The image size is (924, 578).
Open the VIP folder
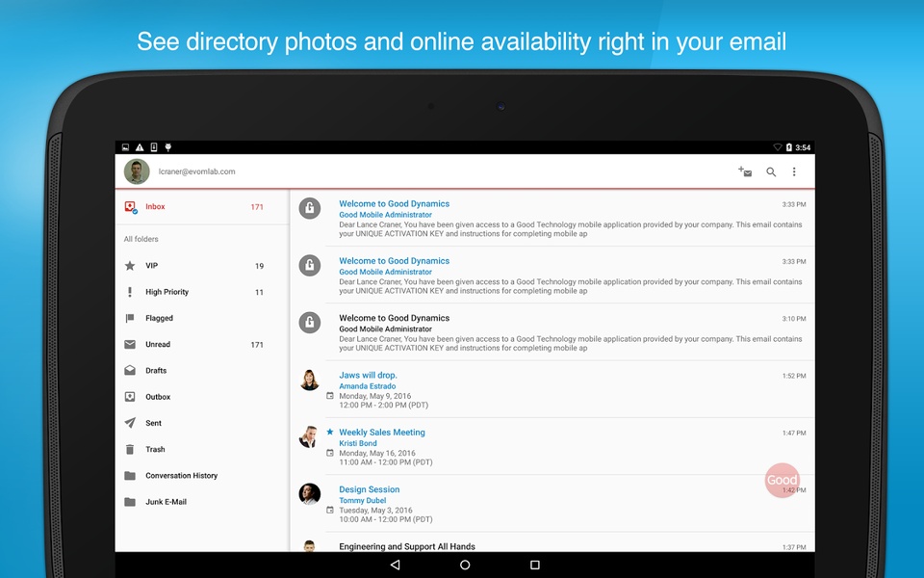point(202,266)
